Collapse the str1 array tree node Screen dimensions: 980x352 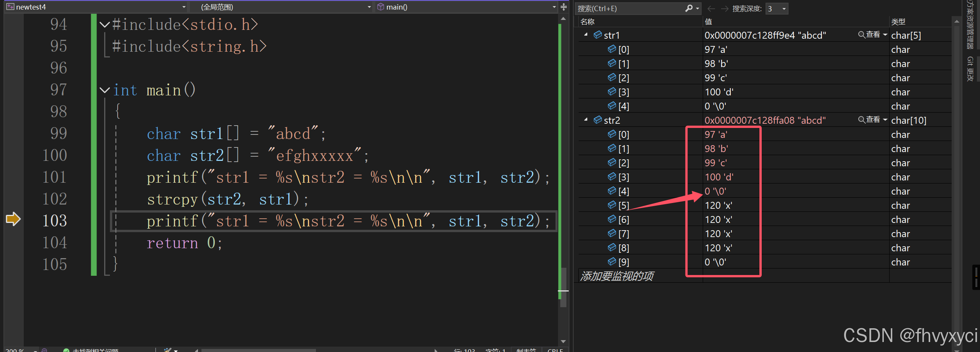coord(586,35)
